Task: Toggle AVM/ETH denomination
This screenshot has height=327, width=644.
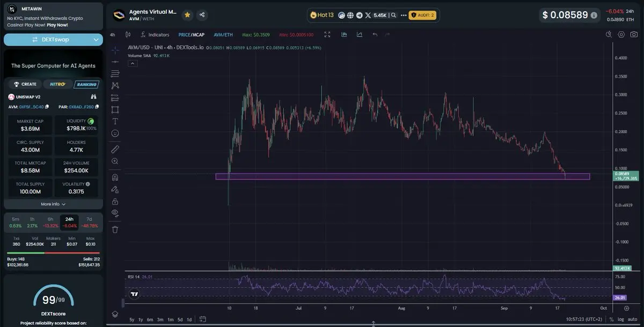Action: point(223,34)
